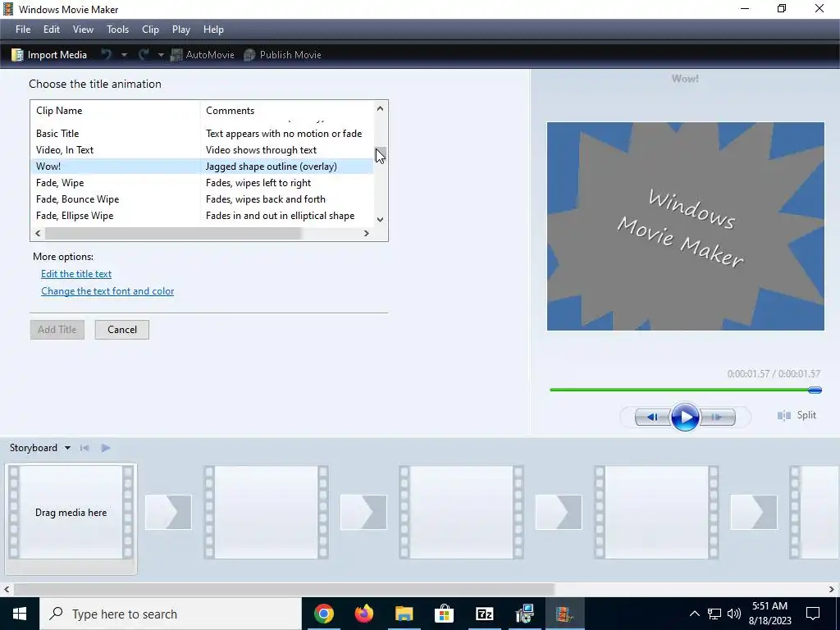Viewport: 840px width, 630px height.
Task: Select the Fade, Wipe animation
Action: pos(202,183)
